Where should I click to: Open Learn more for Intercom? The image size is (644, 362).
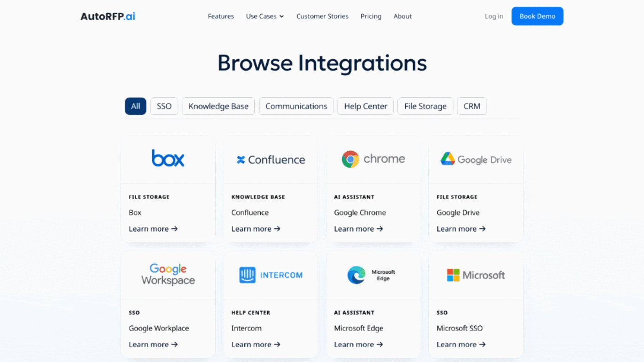pos(256,344)
